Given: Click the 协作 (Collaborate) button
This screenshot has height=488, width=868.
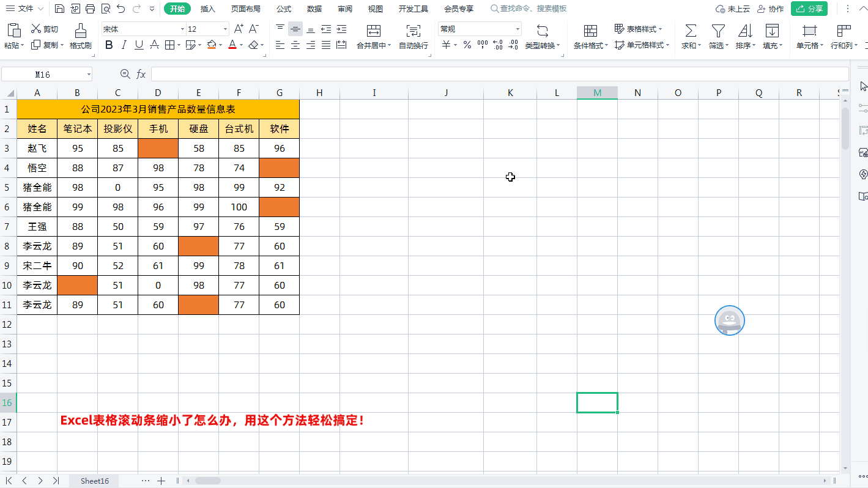Looking at the screenshot, I should [770, 9].
